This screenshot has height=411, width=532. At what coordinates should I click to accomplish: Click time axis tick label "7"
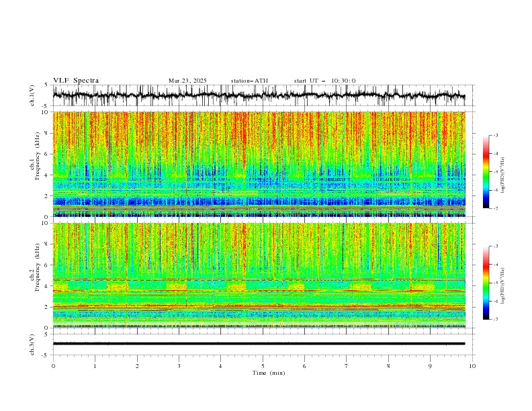(347, 366)
